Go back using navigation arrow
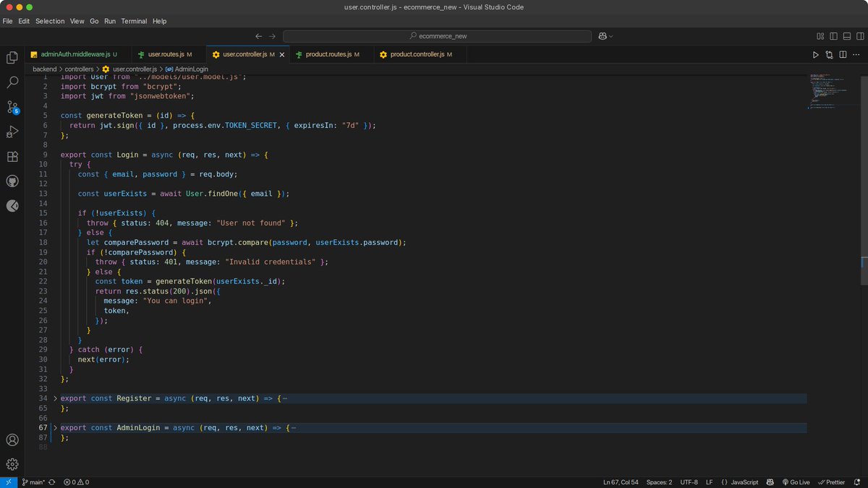The height and width of the screenshot is (488, 868). [x=259, y=36]
